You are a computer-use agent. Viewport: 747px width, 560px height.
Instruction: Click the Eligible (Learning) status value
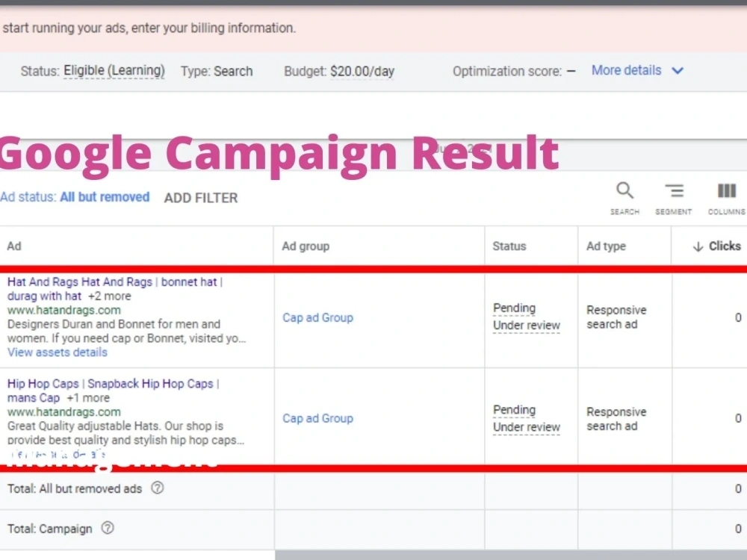114,71
